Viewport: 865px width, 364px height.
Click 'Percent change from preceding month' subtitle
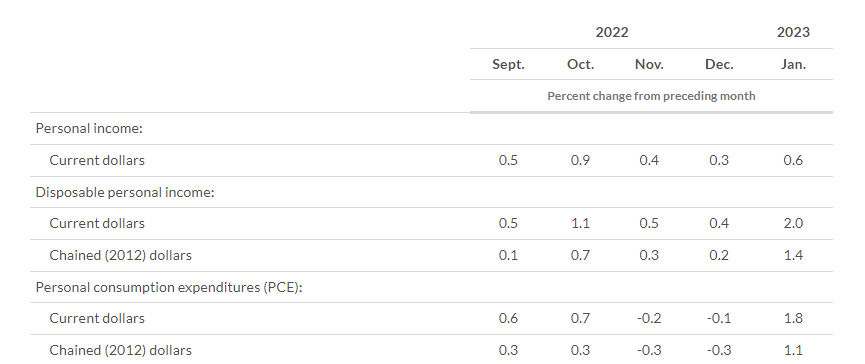(x=651, y=96)
